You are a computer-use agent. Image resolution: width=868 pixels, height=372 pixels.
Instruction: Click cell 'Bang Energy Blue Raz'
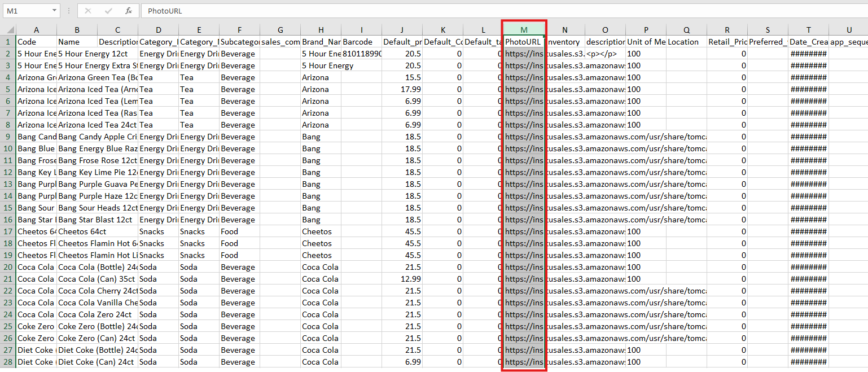pos(98,148)
